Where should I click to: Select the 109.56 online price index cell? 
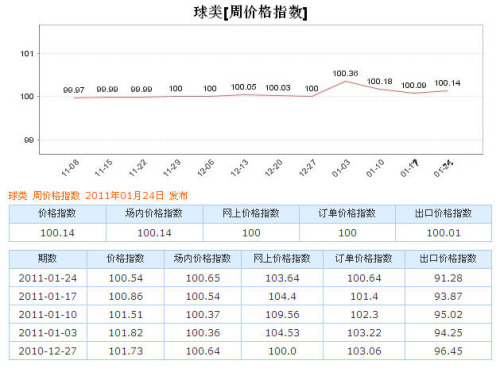point(282,315)
